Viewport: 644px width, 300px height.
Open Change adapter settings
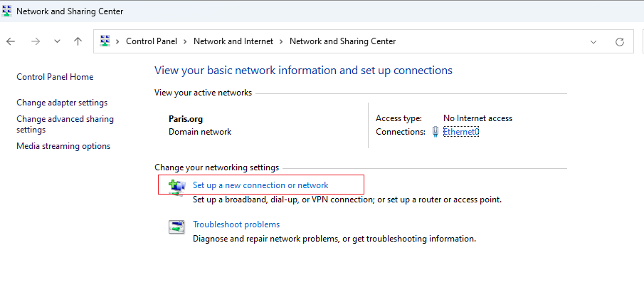point(62,103)
